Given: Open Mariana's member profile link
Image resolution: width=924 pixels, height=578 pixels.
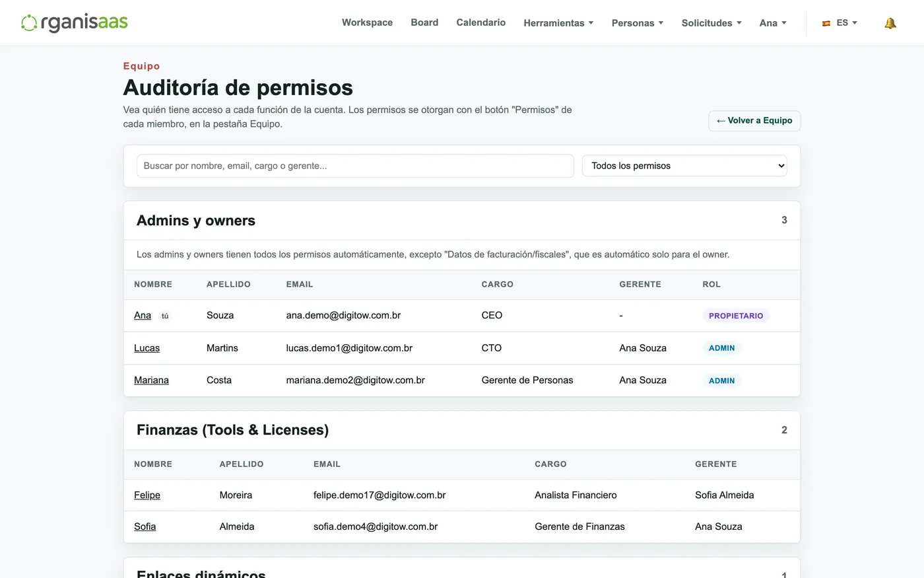Looking at the screenshot, I should pyautogui.click(x=151, y=380).
